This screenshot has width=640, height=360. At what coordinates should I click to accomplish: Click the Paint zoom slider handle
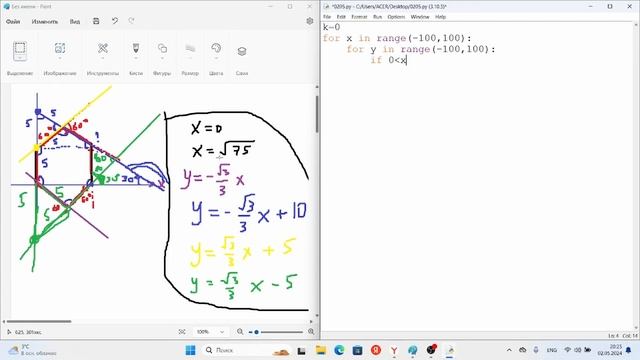(256, 332)
